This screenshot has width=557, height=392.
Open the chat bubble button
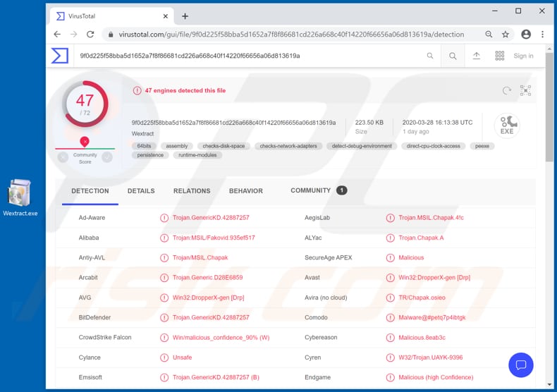(x=521, y=365)
